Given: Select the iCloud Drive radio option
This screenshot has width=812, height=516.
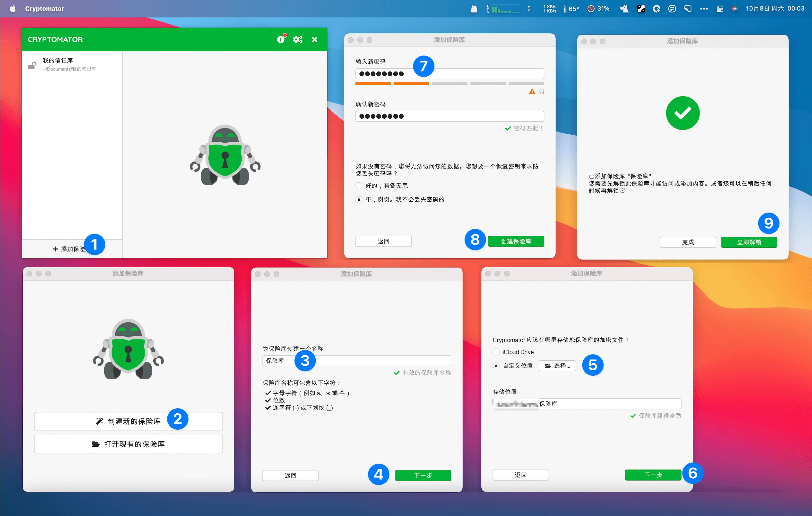Looking at the screenshot, I should click(x=496, y=352).
